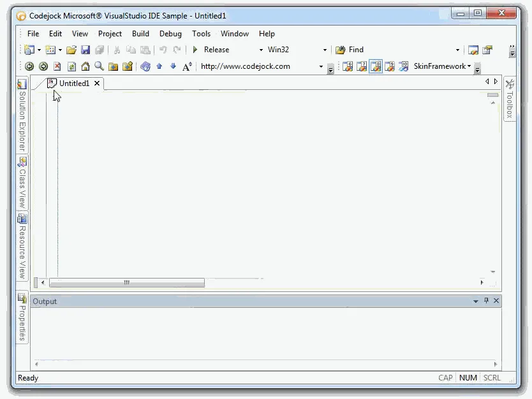
Task: Click the web Forward navigation icon
Action: click(43, 66)
